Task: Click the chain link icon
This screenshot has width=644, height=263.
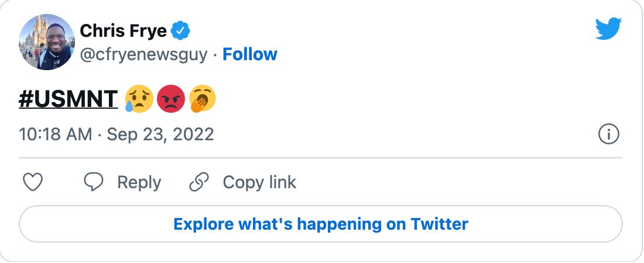Action: pyautogui.click(x=199, y=182)
